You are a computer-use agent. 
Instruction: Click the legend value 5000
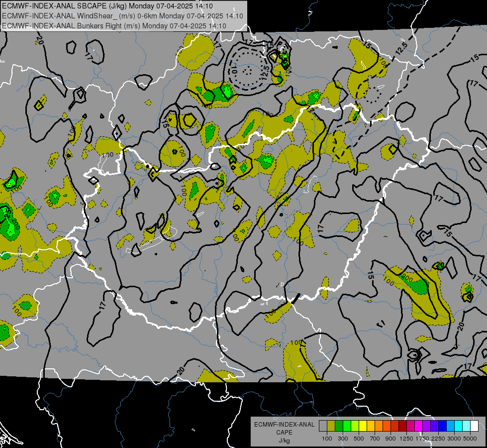470,439
